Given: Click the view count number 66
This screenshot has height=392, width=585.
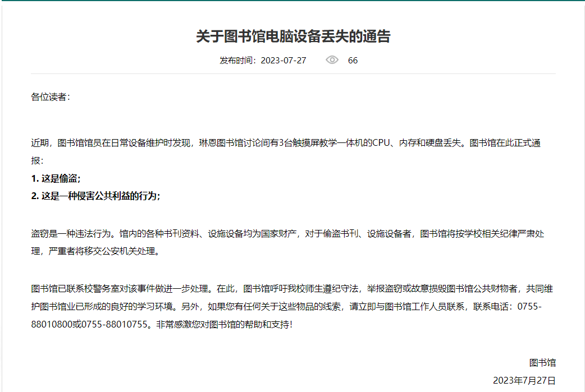Looking at the screenshot, I should 353,61.
